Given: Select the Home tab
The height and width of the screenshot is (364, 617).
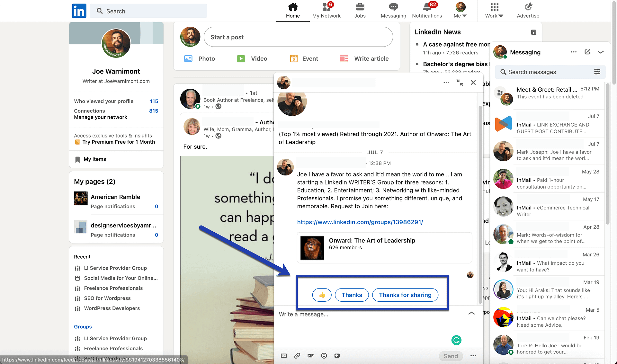Looking at the screenshot, I should pos(292,10).
